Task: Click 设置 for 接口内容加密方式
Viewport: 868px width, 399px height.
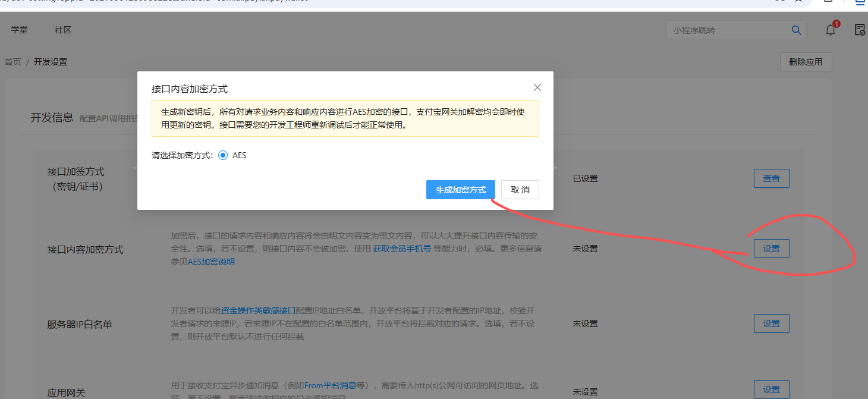Action: [771, 249]
